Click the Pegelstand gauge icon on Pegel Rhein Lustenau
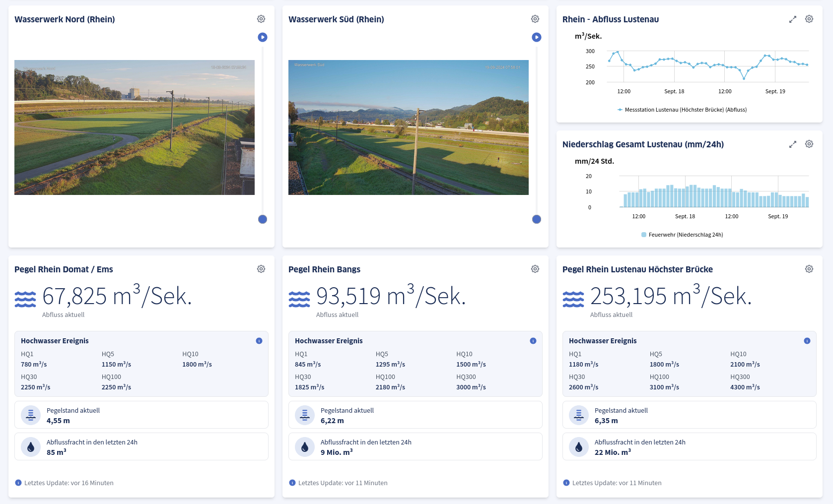Viewport: 833px width, 504px height. (x=578, y=414)
